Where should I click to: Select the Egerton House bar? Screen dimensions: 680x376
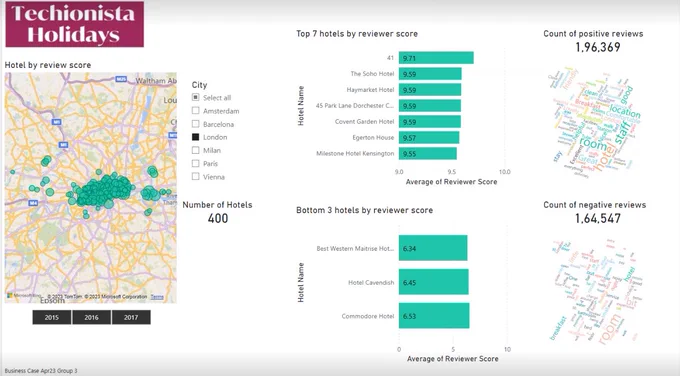pyautogui.click(x=429, y=138)
